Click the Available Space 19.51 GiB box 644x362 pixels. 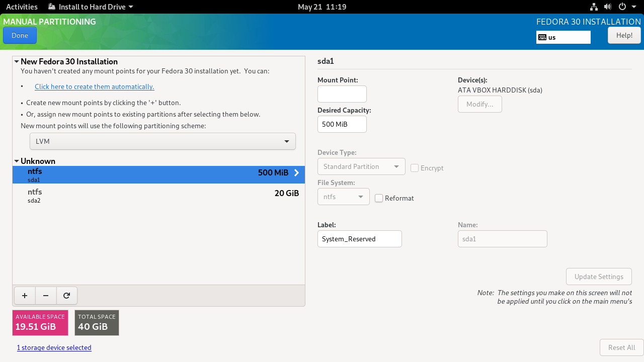tap(40, 323)
